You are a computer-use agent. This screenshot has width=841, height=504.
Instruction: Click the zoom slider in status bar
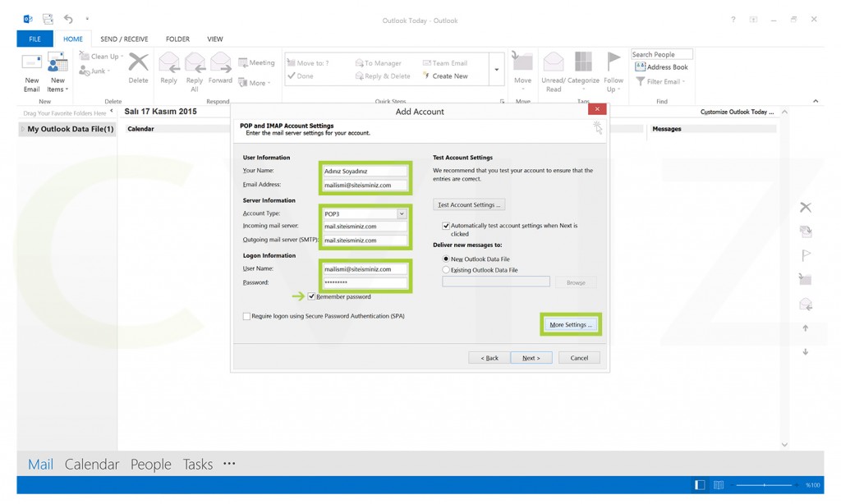point(765,484)
